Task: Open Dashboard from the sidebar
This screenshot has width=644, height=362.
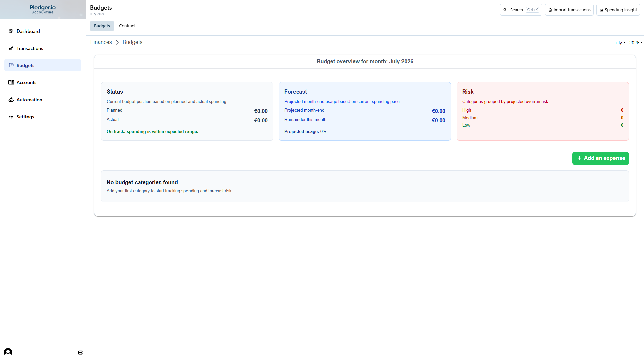Action: (43, 31)
